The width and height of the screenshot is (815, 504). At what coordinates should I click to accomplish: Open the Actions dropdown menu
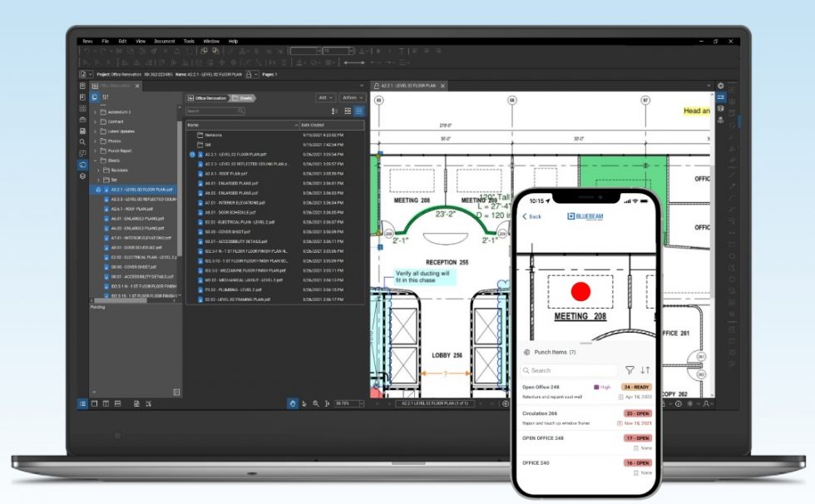pyautogui.click(x=352, y=97)
